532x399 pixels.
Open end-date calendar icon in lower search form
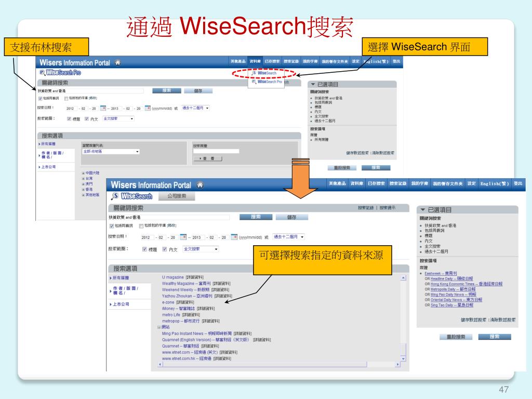click(234, 237)
